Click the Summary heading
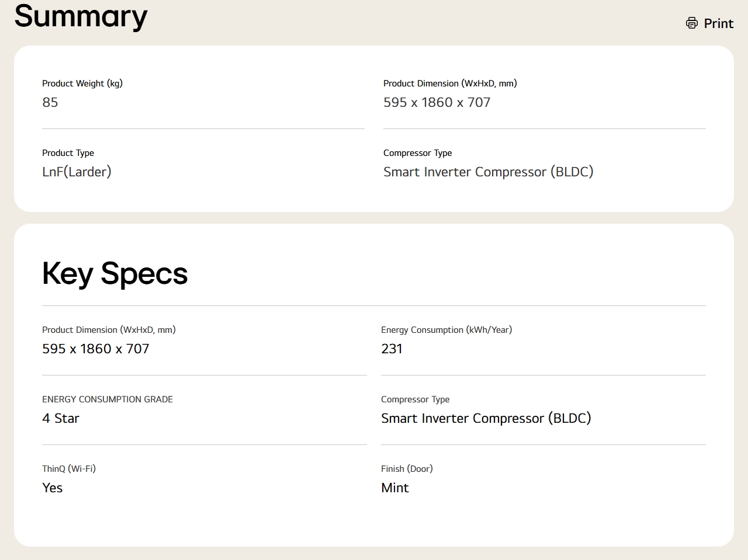 tap(81, 16)
